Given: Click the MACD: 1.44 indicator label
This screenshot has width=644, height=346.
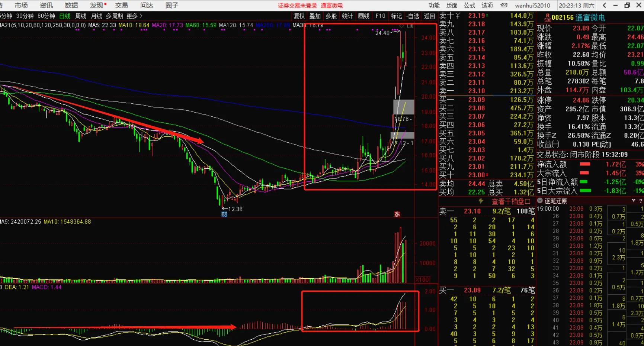Looking at the screenshot, I should coord(47,287).
